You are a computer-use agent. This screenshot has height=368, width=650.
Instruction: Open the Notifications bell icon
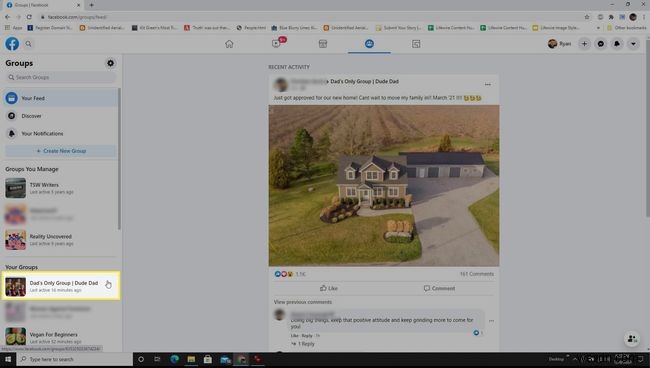(x=617, y=44)
